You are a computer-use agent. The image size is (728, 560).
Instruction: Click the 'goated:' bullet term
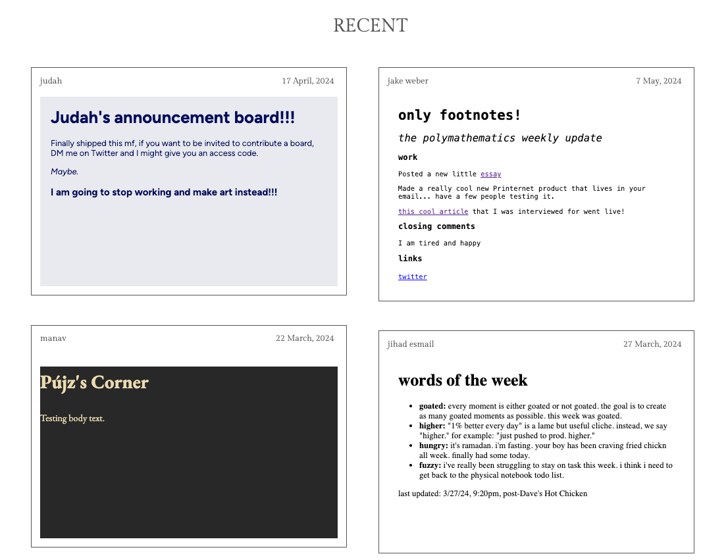coord(432,406)
